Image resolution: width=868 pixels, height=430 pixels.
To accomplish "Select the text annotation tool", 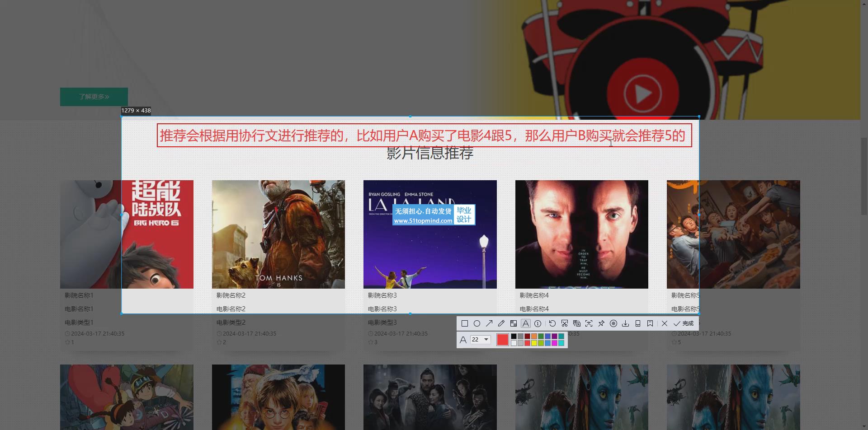I will tap(526, 323).
